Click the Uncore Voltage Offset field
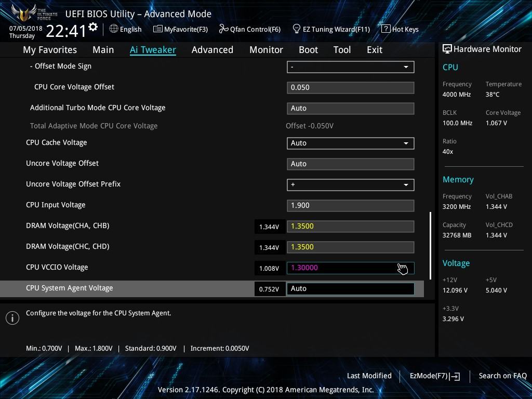Image resolution: width=532 pixels, height=399 pixels. click(x=350, y=164)
